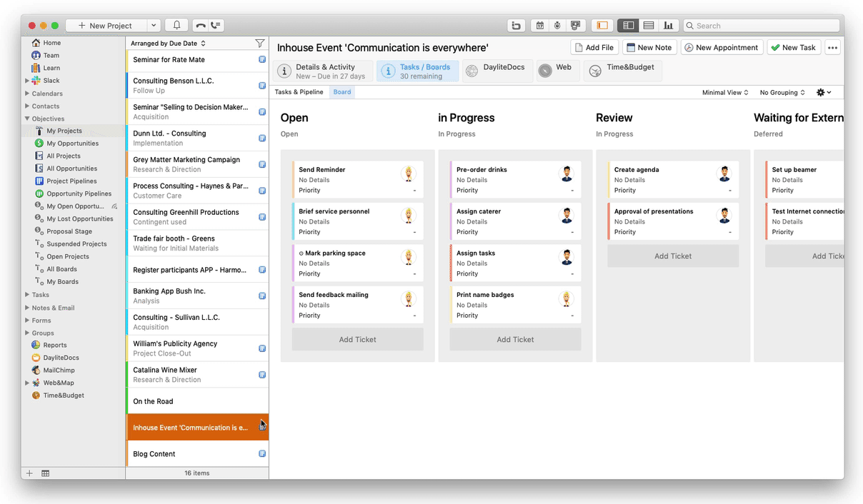Open the calendar toolbar icon

pyautogui.click(x=540, y=26)
